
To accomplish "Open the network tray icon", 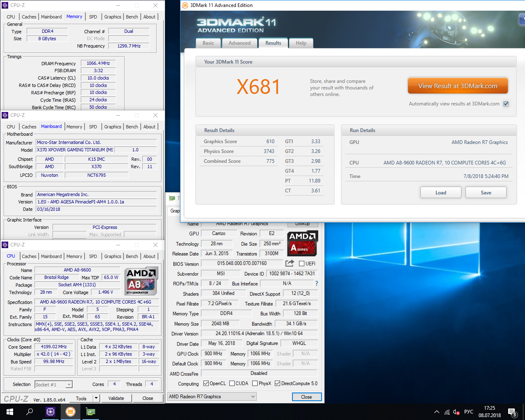I will pyautogui.click(x=447, y=412).
